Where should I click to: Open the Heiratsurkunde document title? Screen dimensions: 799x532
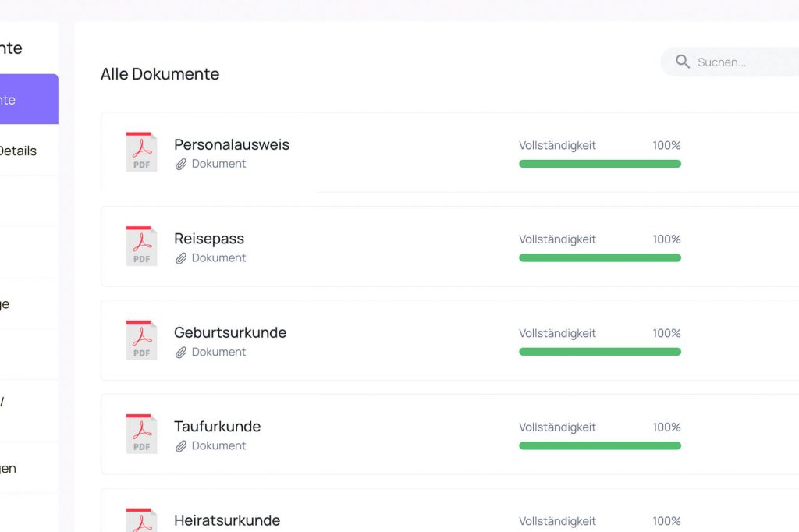(227, 520)
